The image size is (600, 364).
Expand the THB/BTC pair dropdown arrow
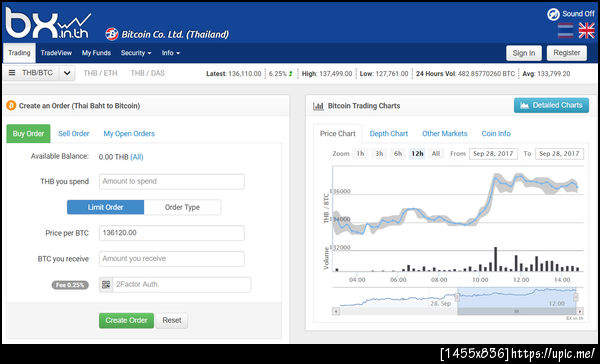coord(67,73)
